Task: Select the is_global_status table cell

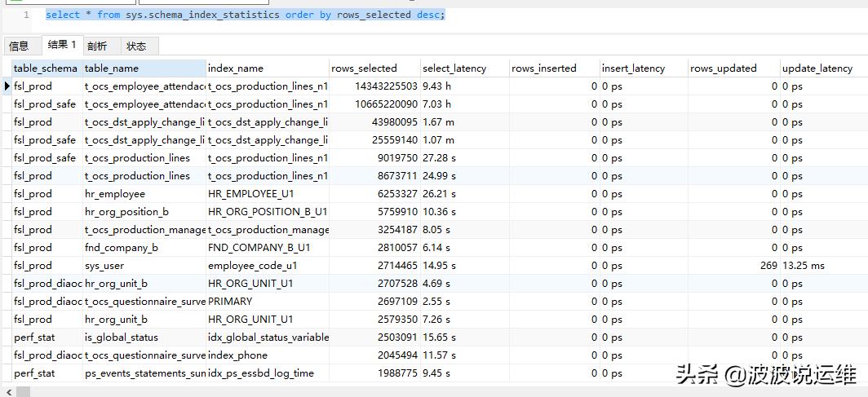Action: tap(144, 337)
